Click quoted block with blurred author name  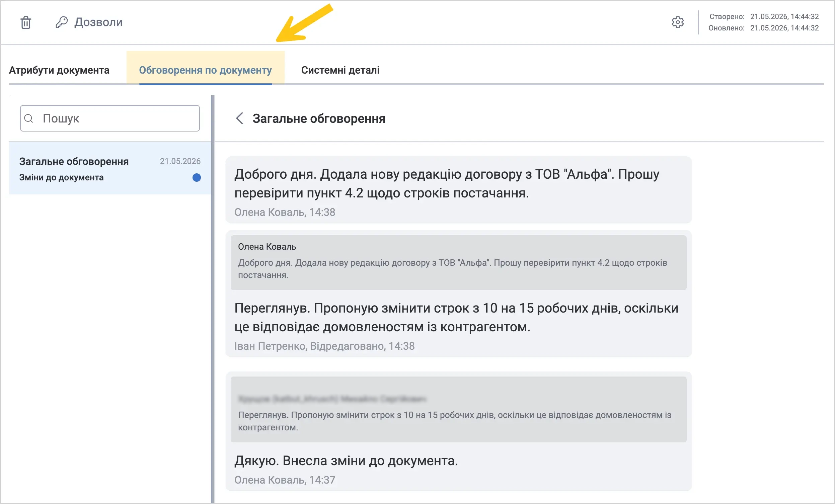(458, 409)
